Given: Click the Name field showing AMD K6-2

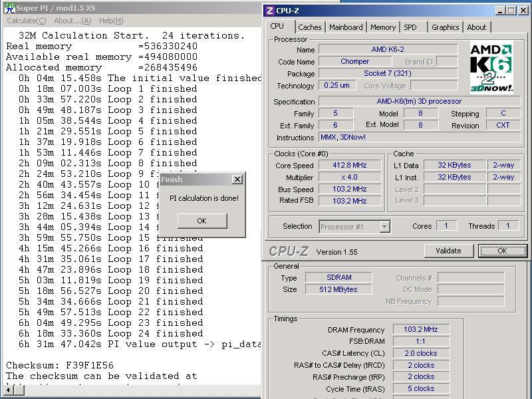Looking at the screenshot, I should 388,49.
